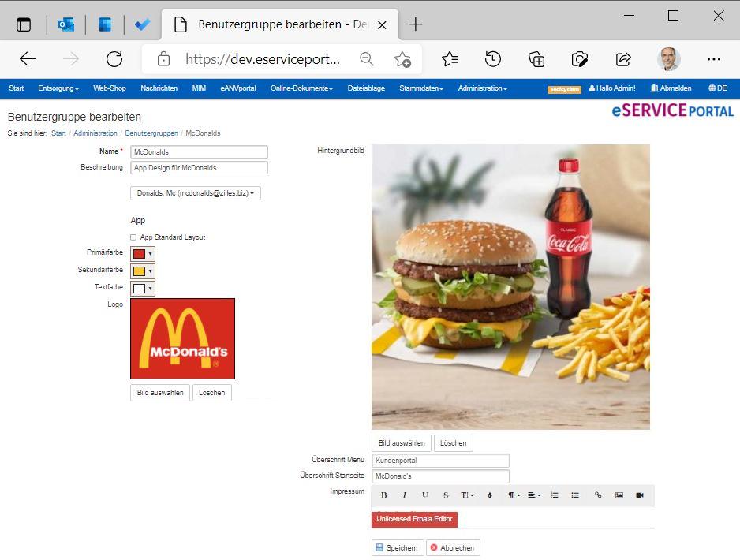Open the browser Settings and more menu
The width and height of the screenshot is (740, 560).
click(713, 59)
